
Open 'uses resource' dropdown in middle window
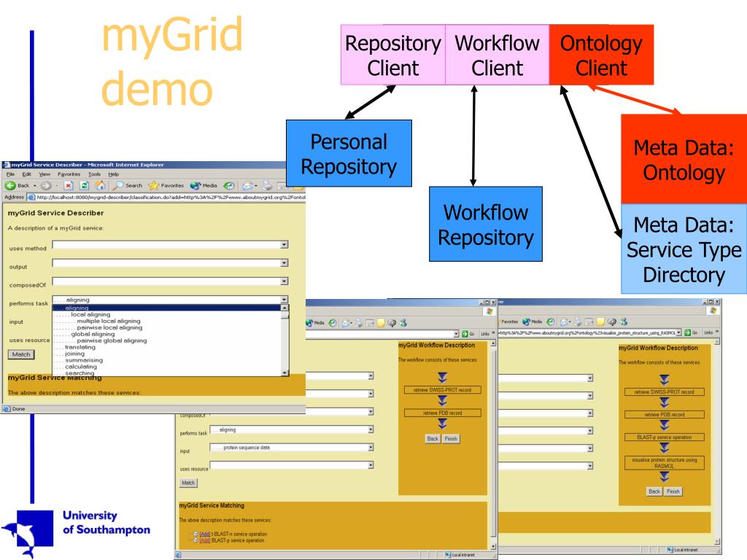coord(371,465)
